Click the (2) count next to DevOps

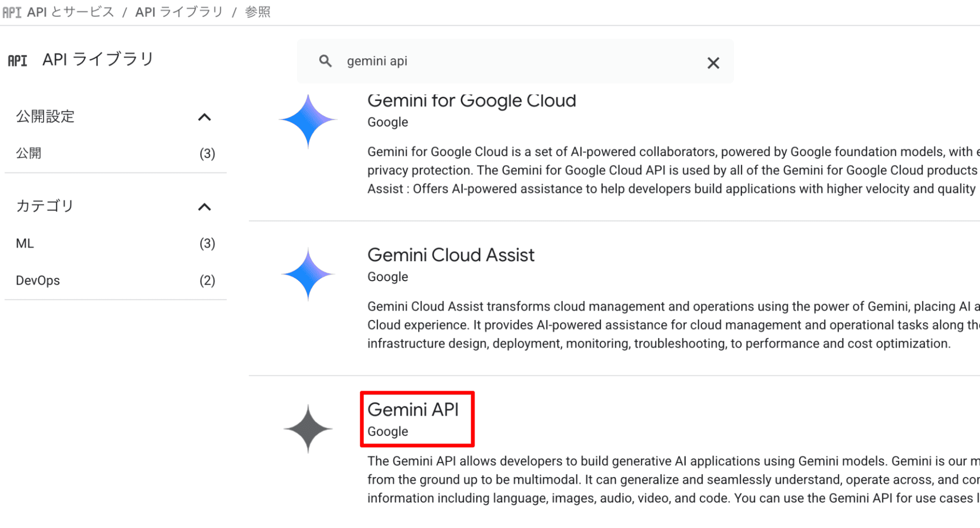click(207, 280)
